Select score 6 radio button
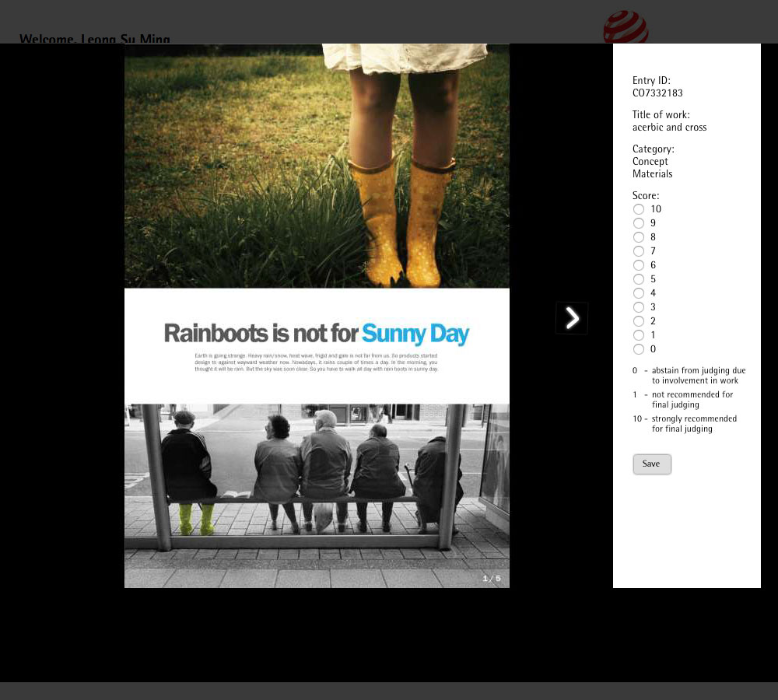The height and width of the screenshot is (700, 778). click(639, 265)
